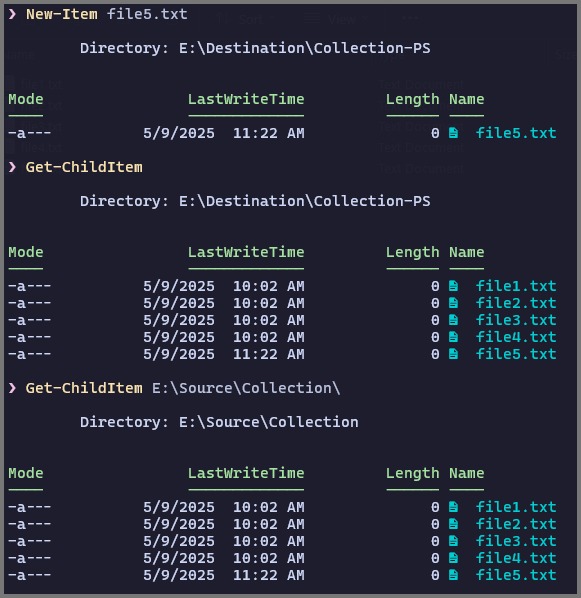Click the "11:22 AM" time of file5.txt in Source\Collection listing
The height and width of the screenshot is (598, 581).
[269, 575]
